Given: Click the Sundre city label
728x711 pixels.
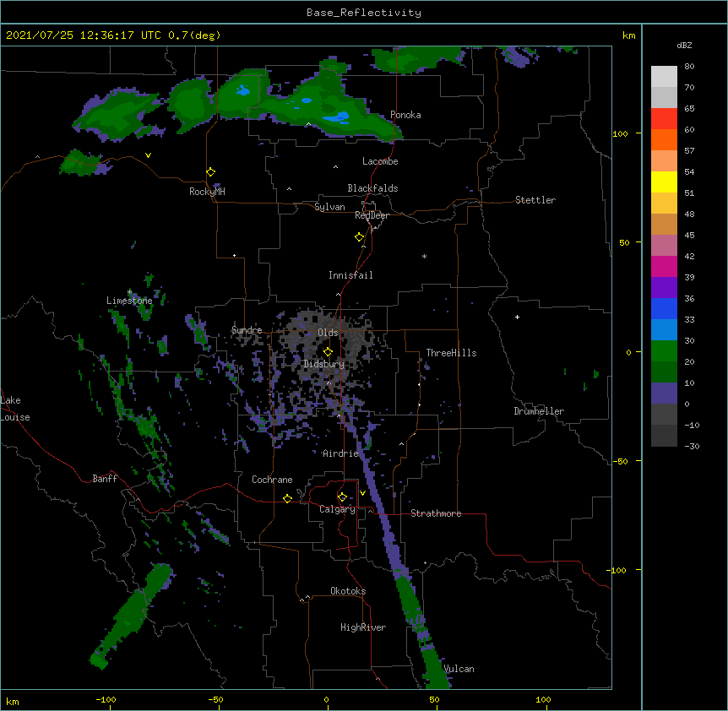Looking at the screenshot, I should 247,330.
